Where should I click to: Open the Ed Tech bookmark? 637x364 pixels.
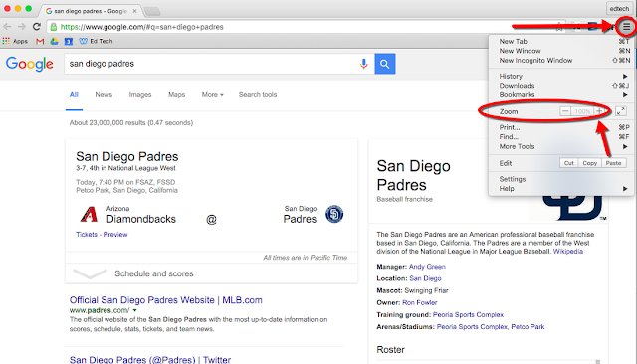tap(96, 41)
